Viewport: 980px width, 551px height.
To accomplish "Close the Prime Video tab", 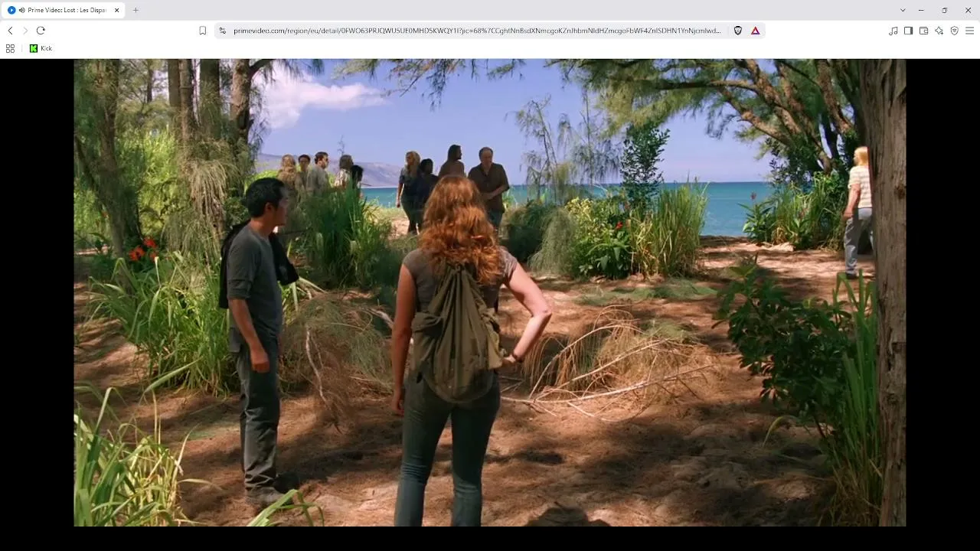I will coord(117,10).
